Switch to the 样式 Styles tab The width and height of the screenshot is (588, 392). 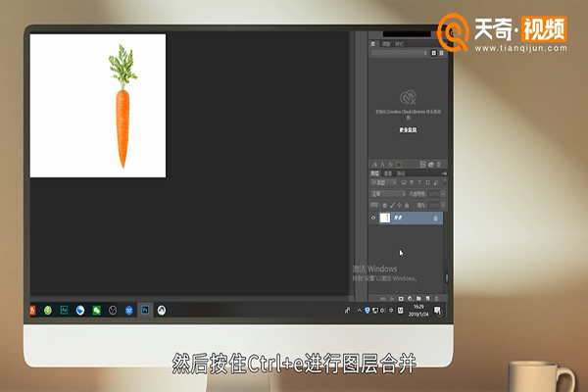tap(400, 44)
